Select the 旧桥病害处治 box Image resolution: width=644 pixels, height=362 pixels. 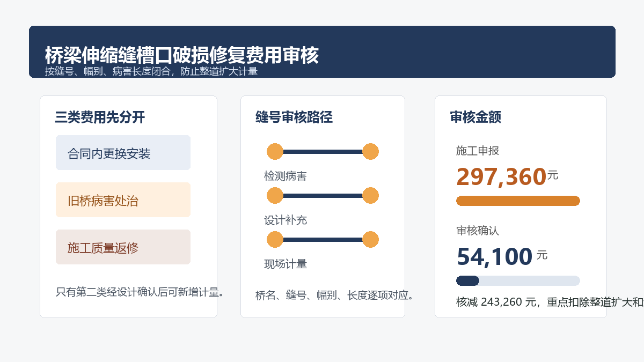point(123,200)
